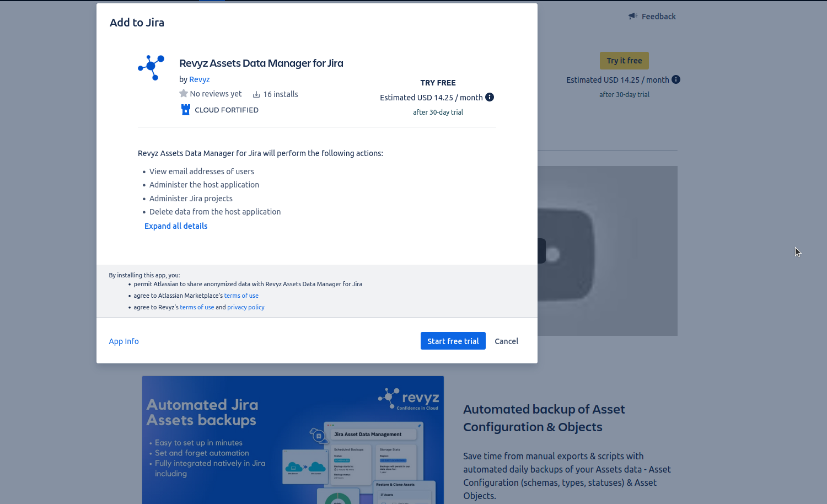This screenshot has width=827, height=504.
Task: Click the installs download icon
Action: point(256,94)
